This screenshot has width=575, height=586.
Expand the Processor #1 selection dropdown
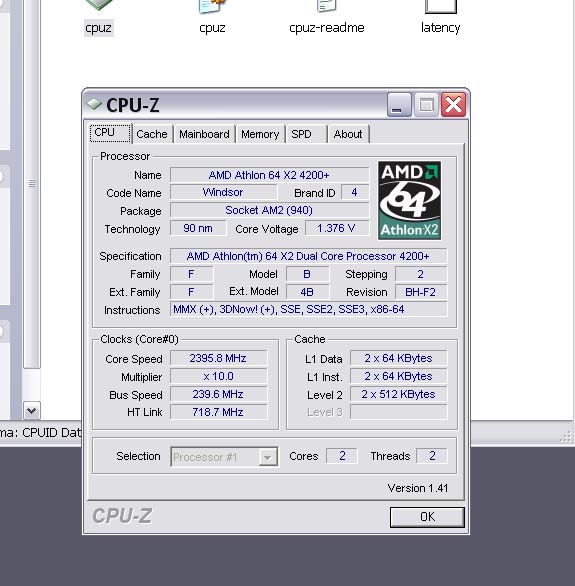(268, 457)
